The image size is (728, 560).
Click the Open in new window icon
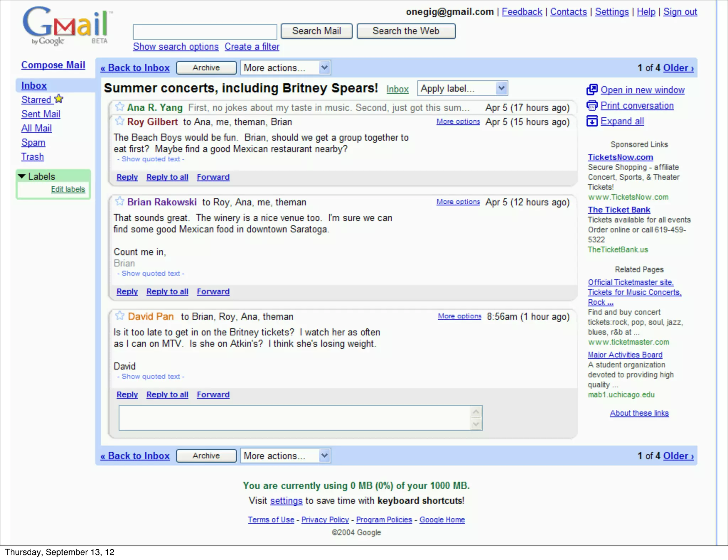point(592,90)
